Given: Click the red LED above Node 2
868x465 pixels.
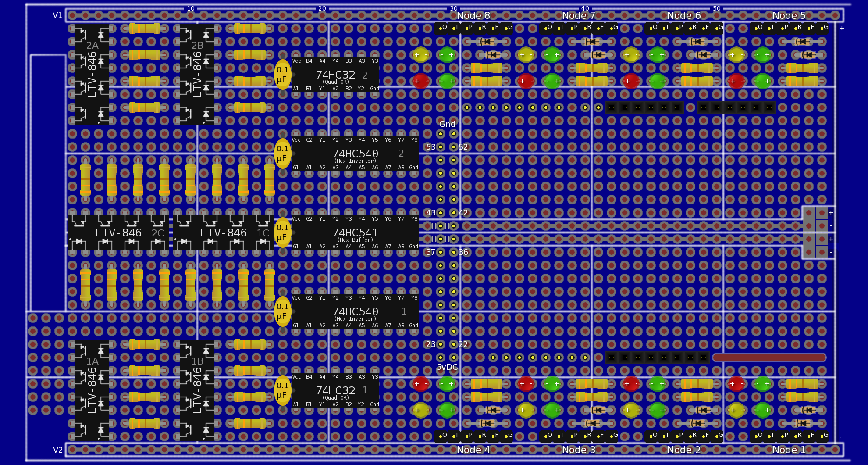Looking at the screenshot, I should click(x=631, y=384).
